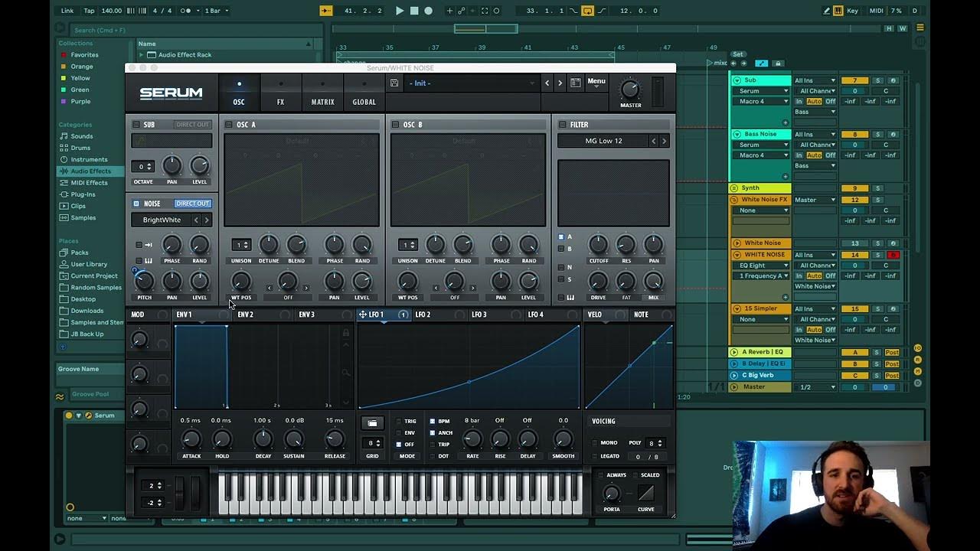Arm the transport Record button
Screen dimensions: 980x551
coord(428,11)
